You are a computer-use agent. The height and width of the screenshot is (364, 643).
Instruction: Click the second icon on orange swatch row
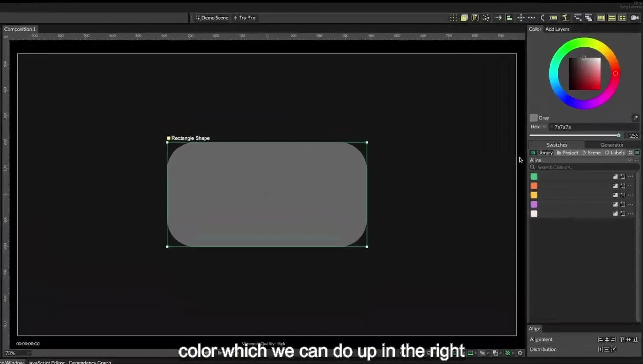tap(623, 186)
